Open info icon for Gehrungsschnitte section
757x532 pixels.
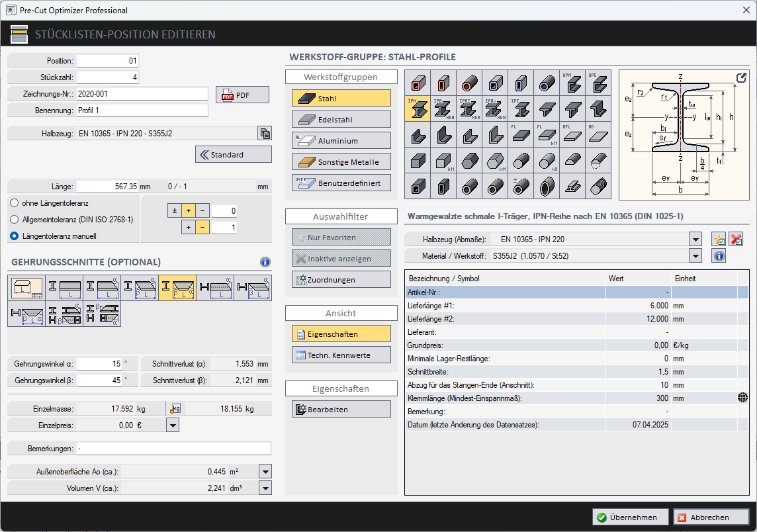[x=265, y=262]
